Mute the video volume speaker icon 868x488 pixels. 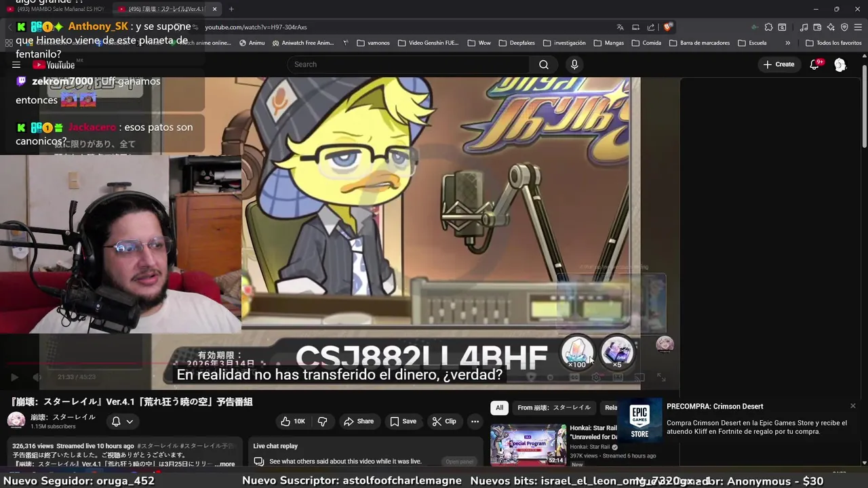[x=37, y=377]
